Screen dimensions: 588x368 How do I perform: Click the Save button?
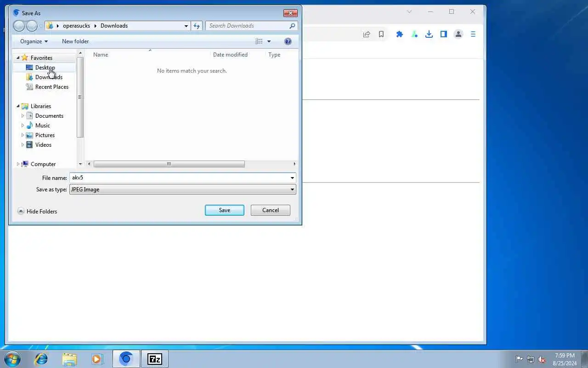(x=225, y=210)
